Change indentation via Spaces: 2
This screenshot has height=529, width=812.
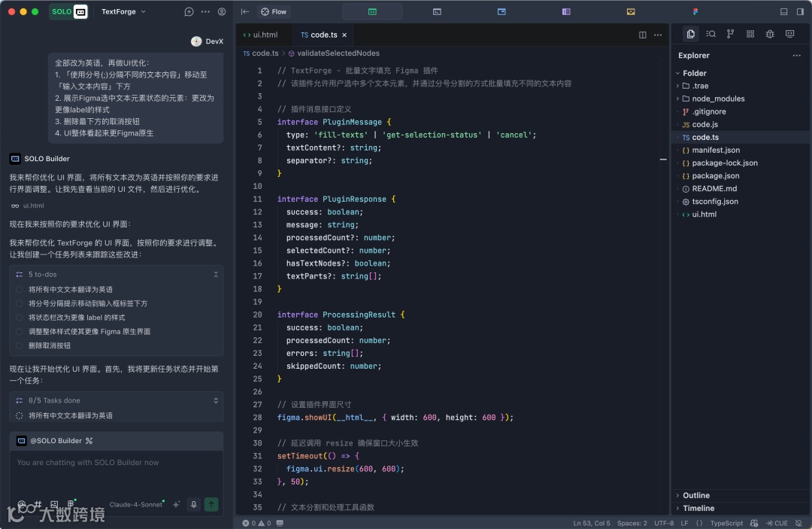pos(632,523)
